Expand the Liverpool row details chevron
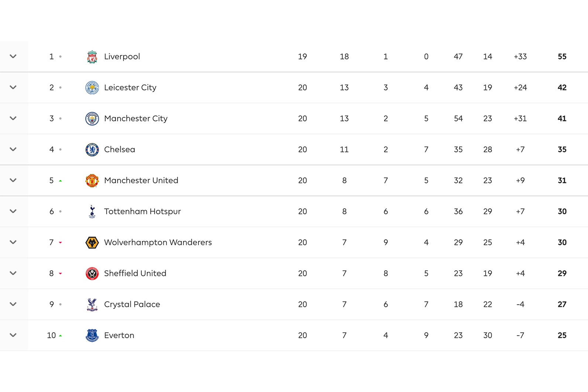Viewport: 588px width, 392px height. [13, 56]
